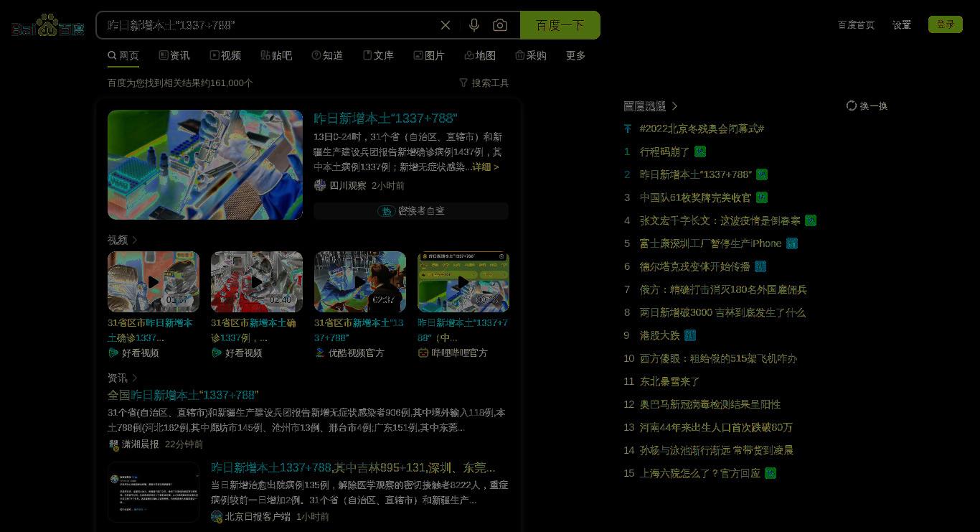The image size is (980, 532).
Task: Switch to the 采购 tab
Action: (531, 55)
